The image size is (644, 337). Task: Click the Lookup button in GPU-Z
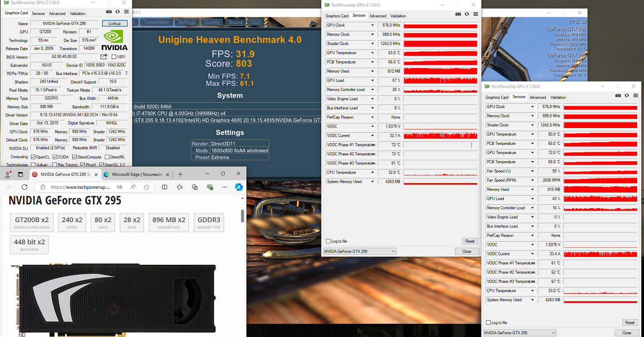(x=115, y=23)
